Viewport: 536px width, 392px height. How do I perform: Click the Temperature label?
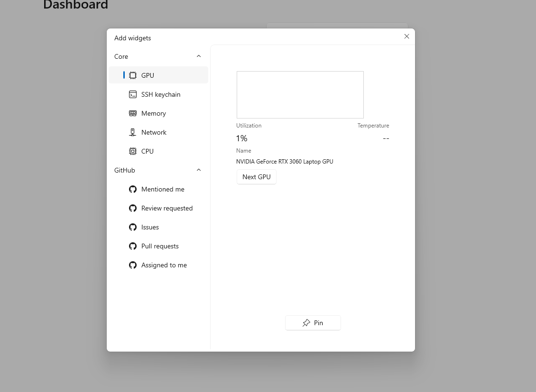pos(373,126)
